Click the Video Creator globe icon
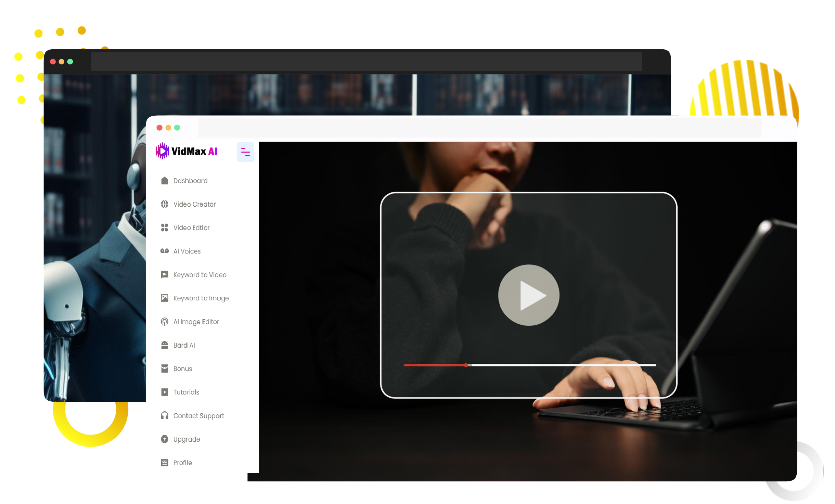 pyautogui.click(x=164, y=204)
